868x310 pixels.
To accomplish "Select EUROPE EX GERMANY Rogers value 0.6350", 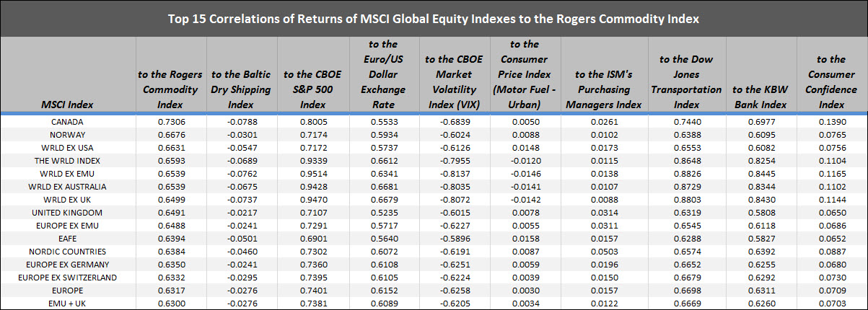I will (170, 265).
